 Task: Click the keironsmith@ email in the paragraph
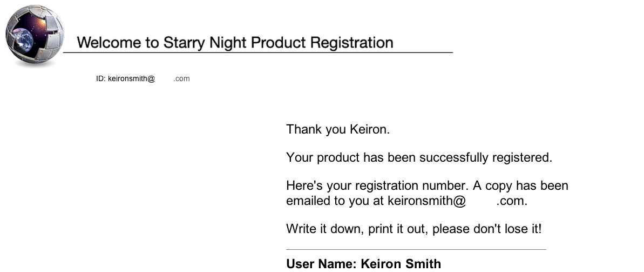point(427,201)
